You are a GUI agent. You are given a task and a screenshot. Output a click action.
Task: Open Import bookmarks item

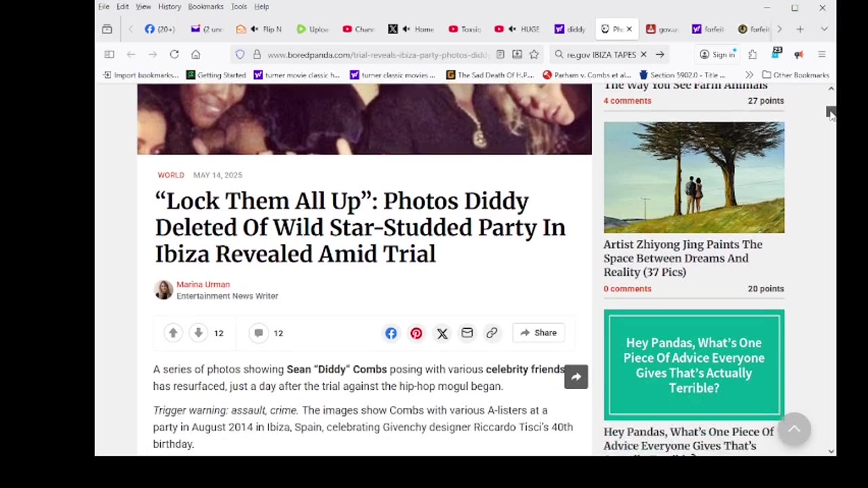[x=142, y=75]
